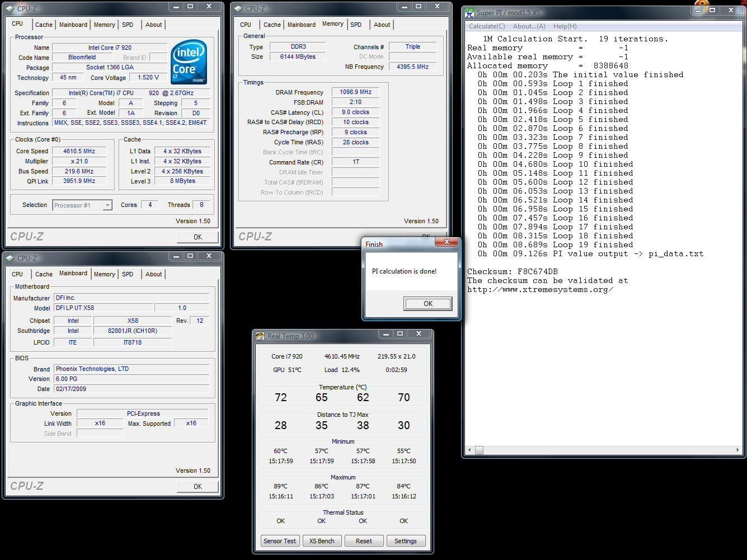Click the xtremesystems.org URL in Super PI
747x560 pixels.
[x=540, y=290]
